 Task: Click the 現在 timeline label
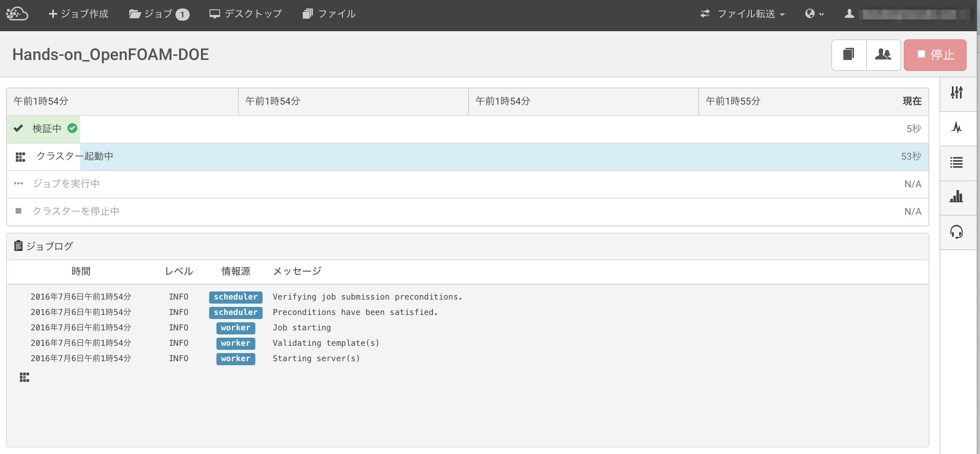912,101
